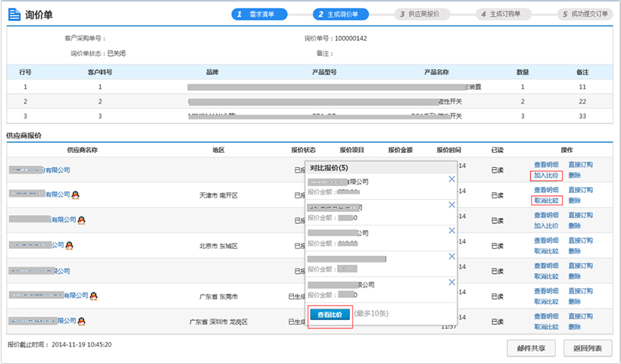
Task: Open 查看明细 for 北京市 东城区 supplier
Action: tap(546, 241)
